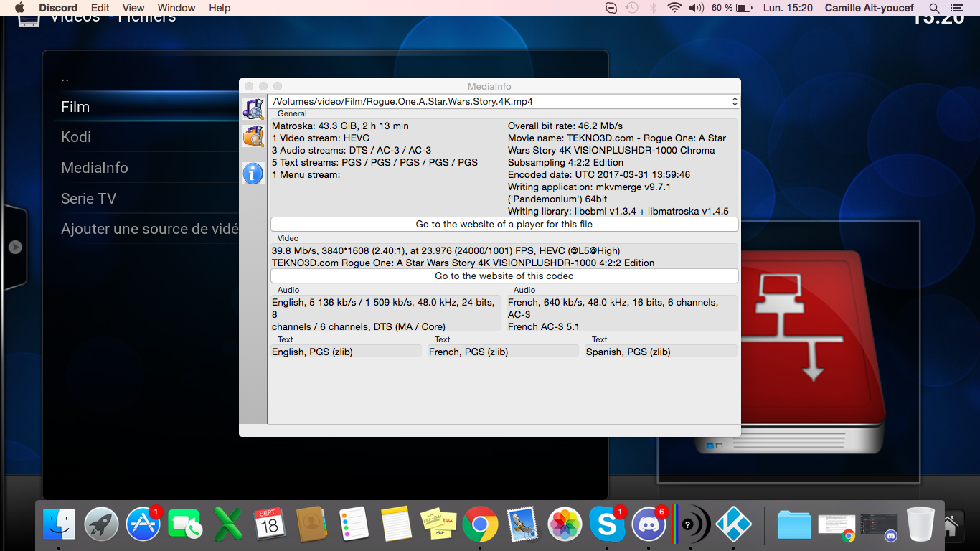Select the MediaInfo entry in the Kodi list
This screenshot has height=551, width=980.
pos(95,168)
